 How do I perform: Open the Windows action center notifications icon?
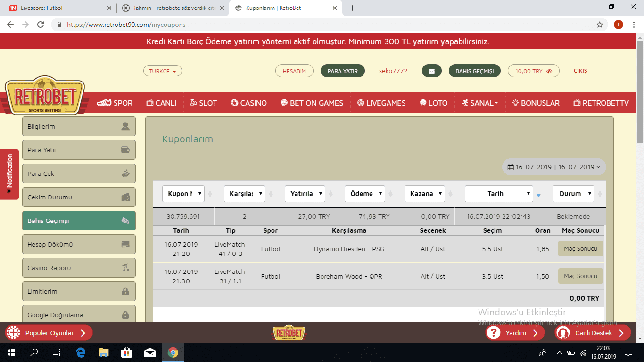628,353
